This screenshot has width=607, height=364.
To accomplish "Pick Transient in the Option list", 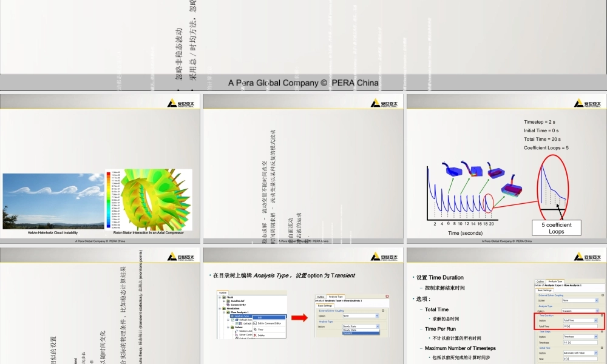I will pos(361,333).
